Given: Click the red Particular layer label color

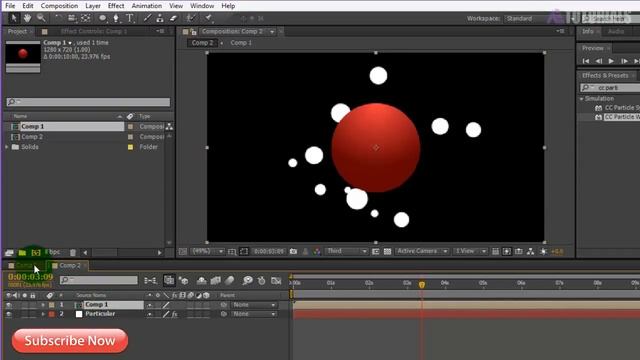Looking at the screenshot, I should (x=51, y=314).
